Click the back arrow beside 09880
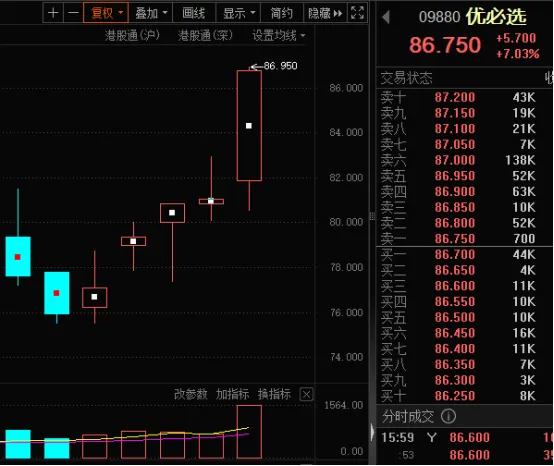This screenshot has width=554, height=466. pos(386,17)
